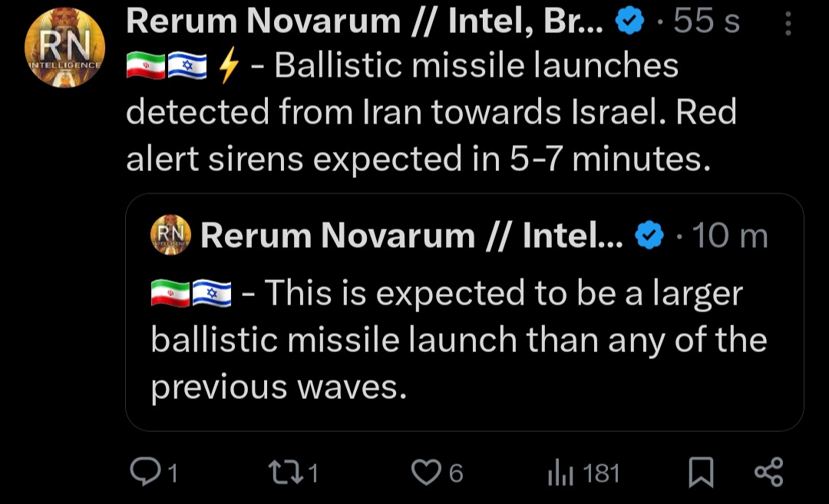Open the three-dot more options menu
Screen dimensions: 829x504
(x=788, y=24)
